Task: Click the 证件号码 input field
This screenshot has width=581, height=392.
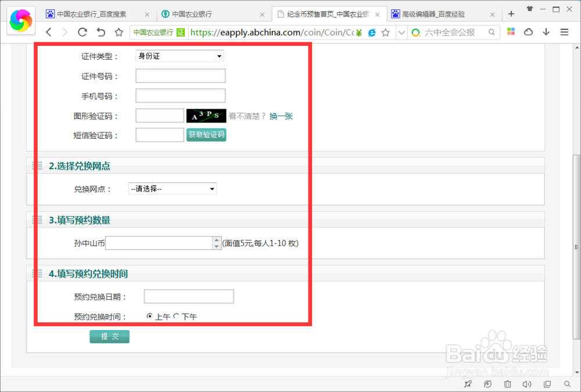Action: coord(180,75)
